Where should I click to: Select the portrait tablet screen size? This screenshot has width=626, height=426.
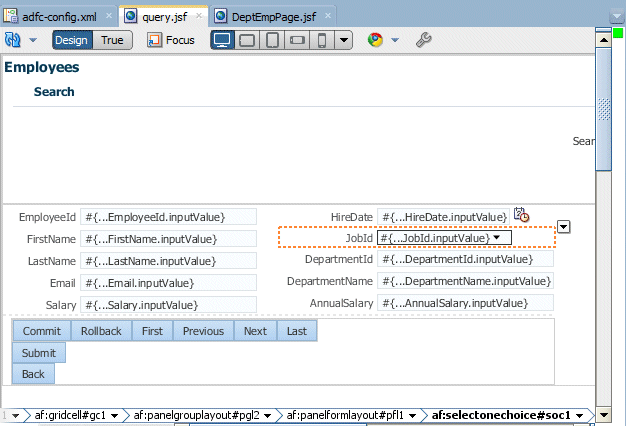click(272, 40)
